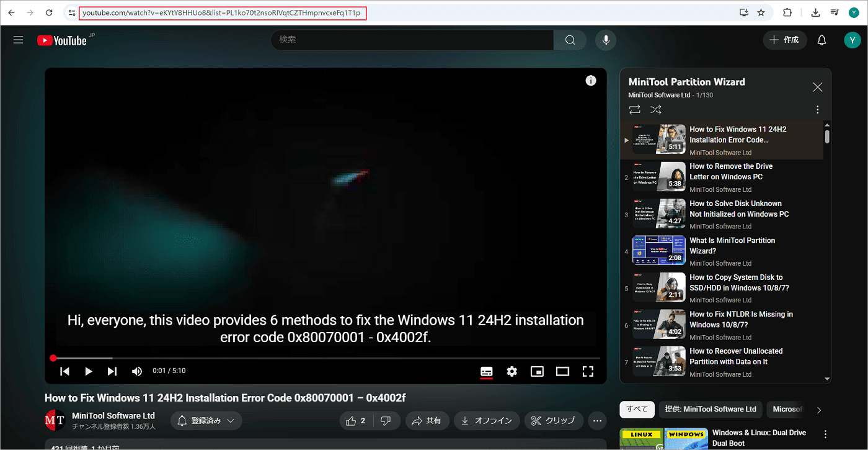Select current playlist item 'How to Fix Windows 11 24H2'
The height and width of the screenshot is (450, 868).
point(722,140)
